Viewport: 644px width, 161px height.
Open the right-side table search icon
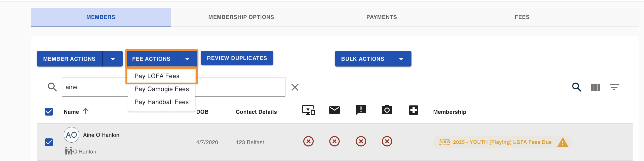[x=577, y=87]
